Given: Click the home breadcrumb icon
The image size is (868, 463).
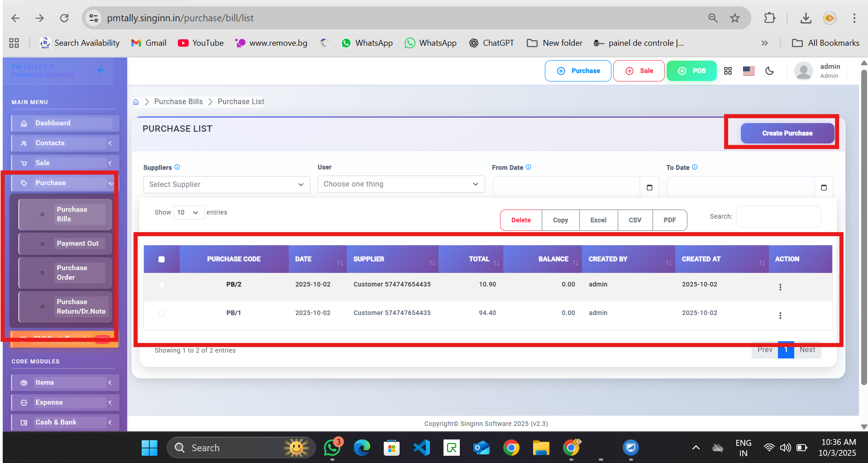Looking at the screenshot, I should click(136, 102).
